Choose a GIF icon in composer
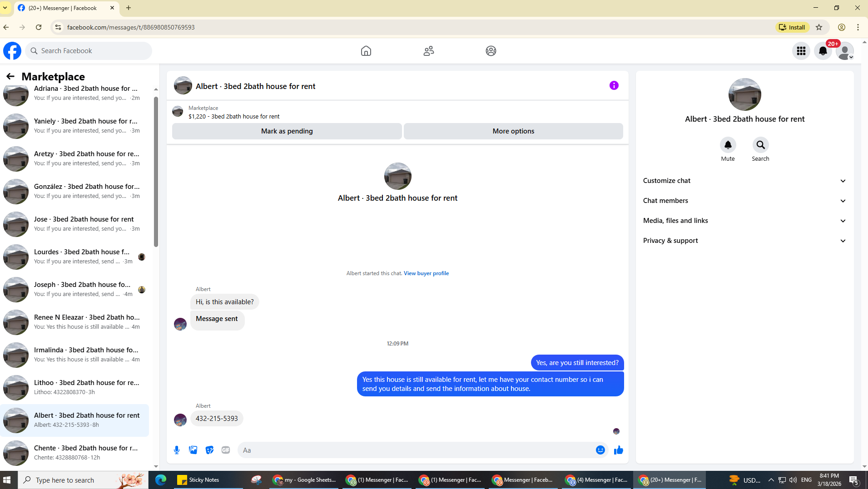 point(226,450)
